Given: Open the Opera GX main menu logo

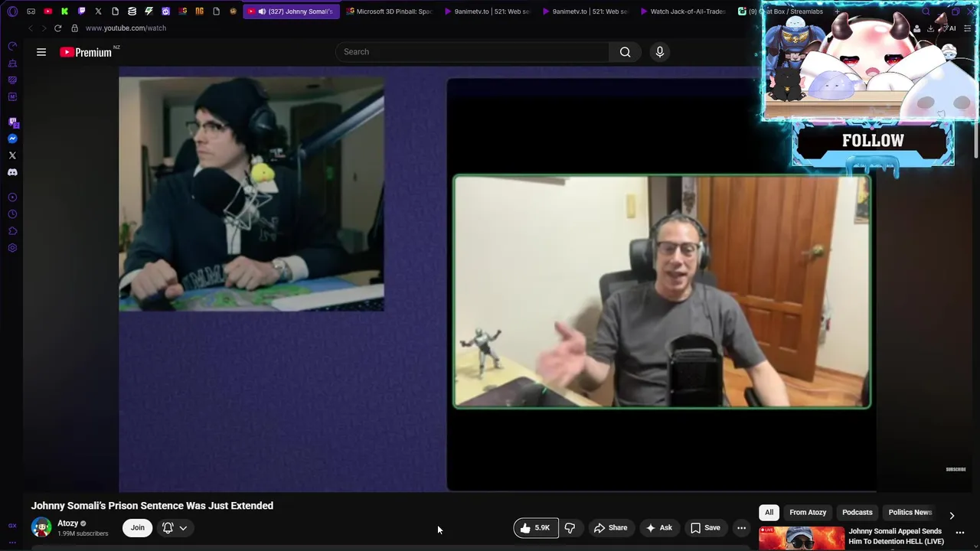Looking at the screenshot, I should tap(12, 11).
